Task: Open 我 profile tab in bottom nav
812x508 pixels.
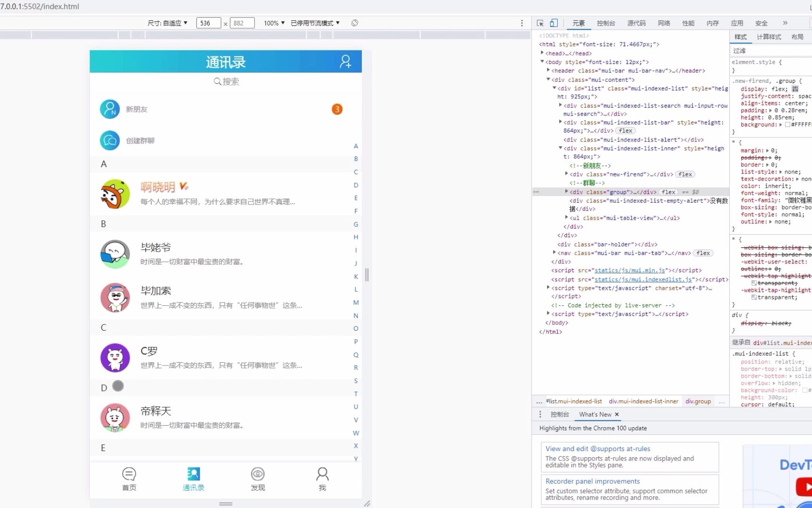Action: (322, 479)
